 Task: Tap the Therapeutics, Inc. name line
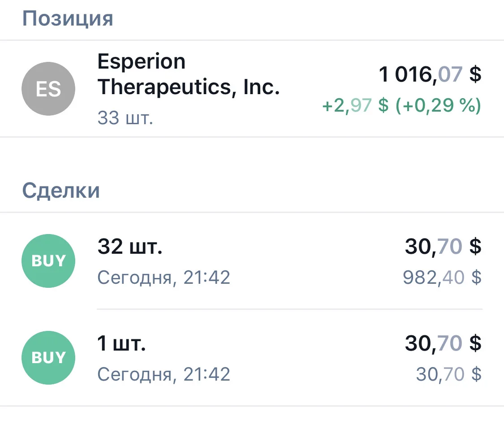point(189,87)
